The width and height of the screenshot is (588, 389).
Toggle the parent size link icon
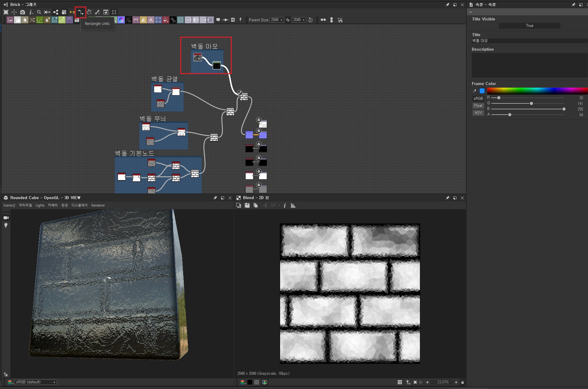click(x=287, y=20)
